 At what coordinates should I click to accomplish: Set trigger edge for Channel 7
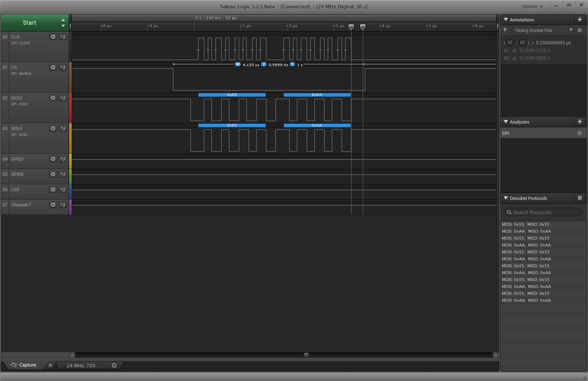point(63,205)
